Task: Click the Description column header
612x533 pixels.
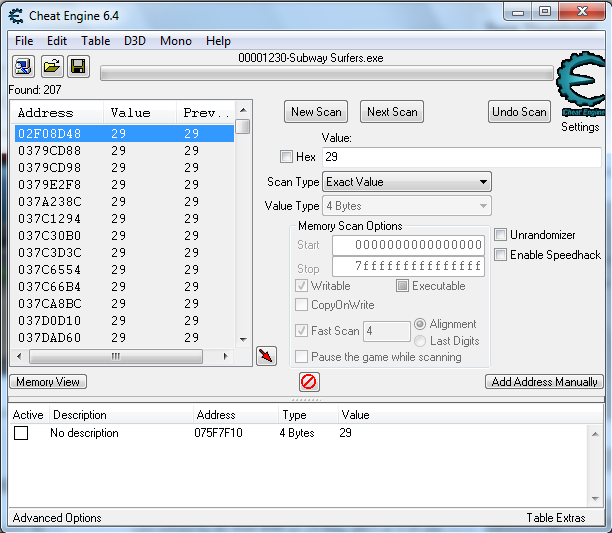Action: [x=80, y=415]
